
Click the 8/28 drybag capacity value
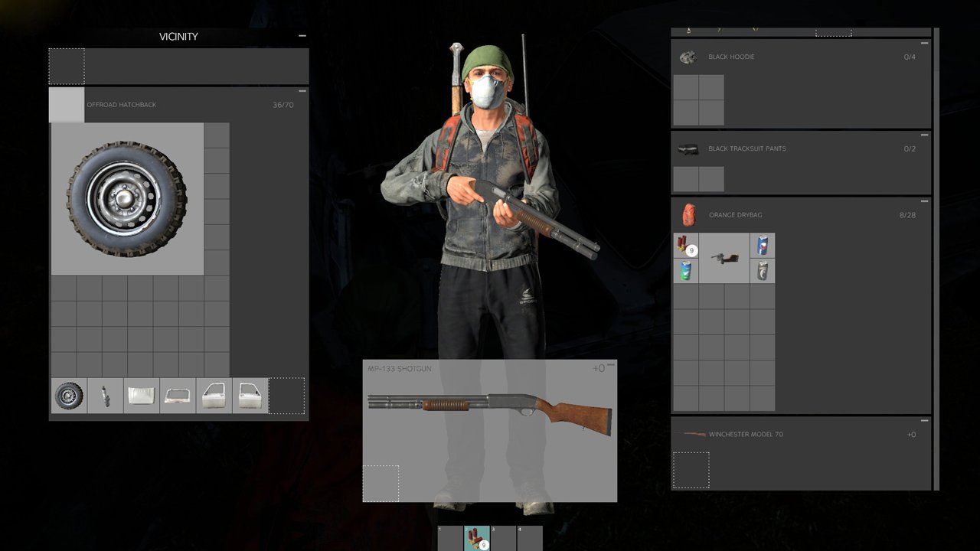(907, 215)
